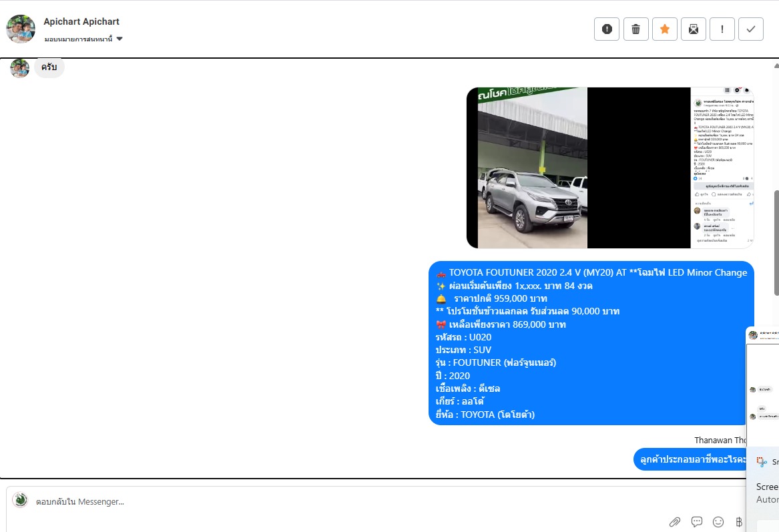Open the Toyota Fortuner car image
The width and height of the screenshot is (779, 532).
[532, 168]
